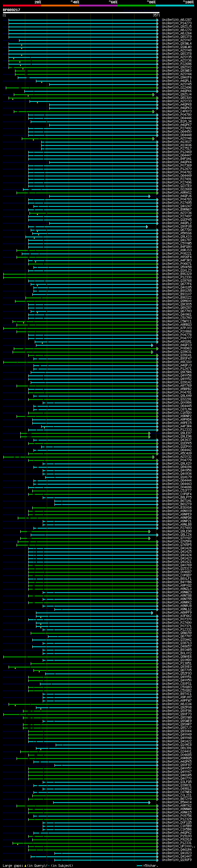Select label UniRef100_A4QPK6
Screen dimensions: 197x868
[177, 91]
